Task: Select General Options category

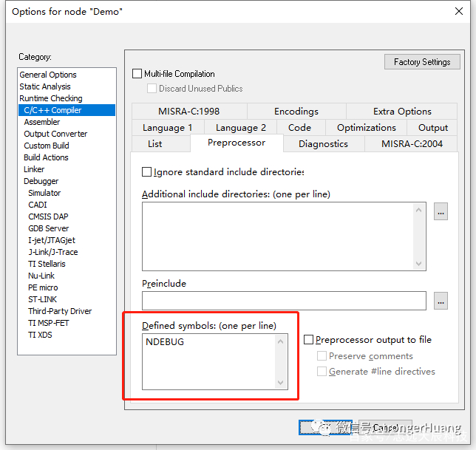Action: point(67,75)
